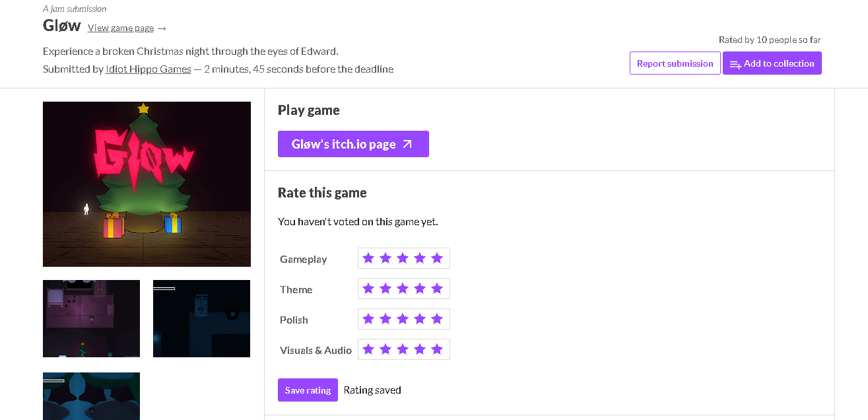Enlarge the main Gløw Christmas tree screenshot

tap(147, 184)
